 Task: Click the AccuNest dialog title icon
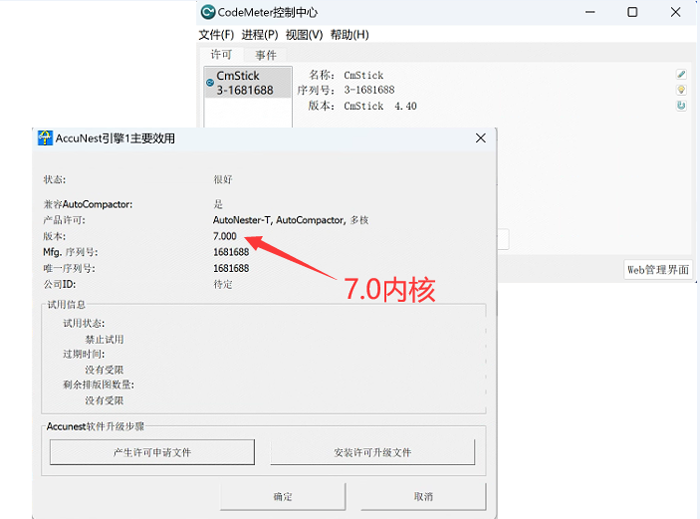(45, 138)
